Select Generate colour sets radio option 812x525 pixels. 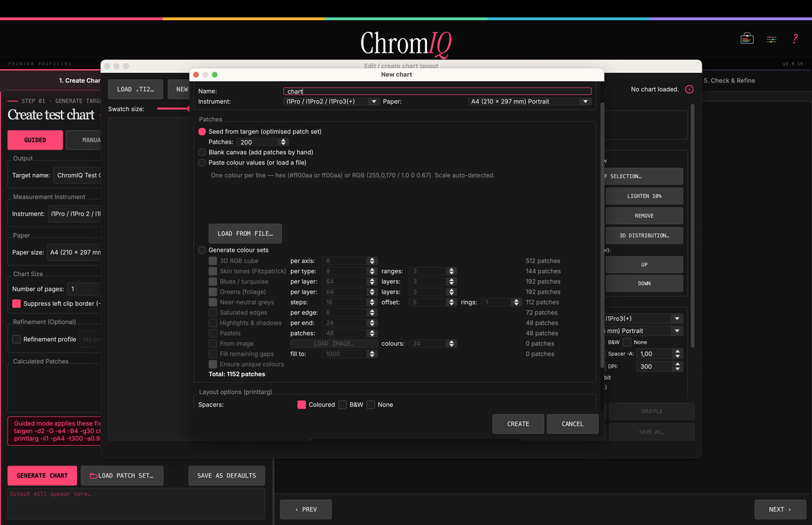pos(202,250)
